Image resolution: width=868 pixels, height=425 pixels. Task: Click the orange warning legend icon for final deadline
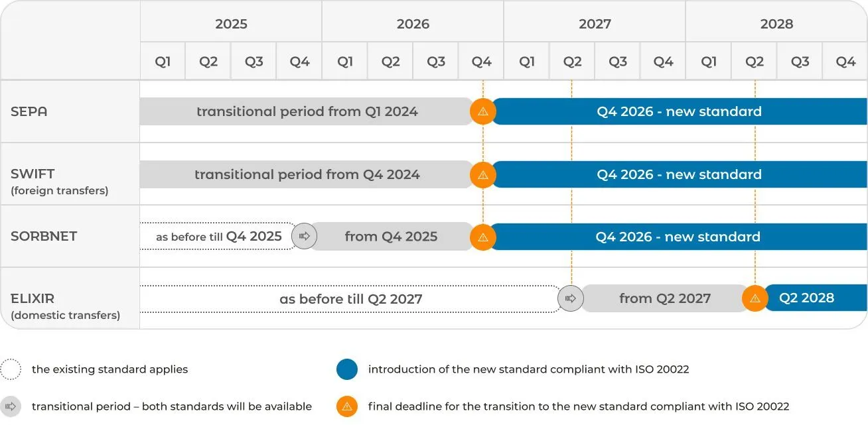point(346,406)
